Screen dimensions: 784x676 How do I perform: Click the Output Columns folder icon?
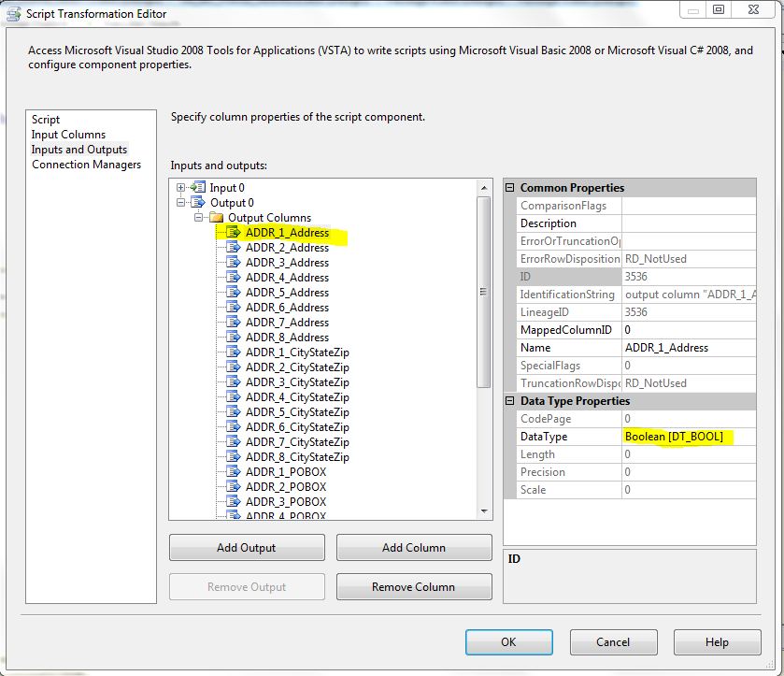217,218
